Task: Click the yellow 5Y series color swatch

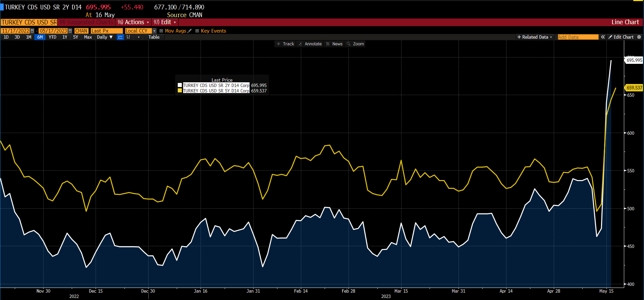Action: pyautogui.click(x=180, y=91)
